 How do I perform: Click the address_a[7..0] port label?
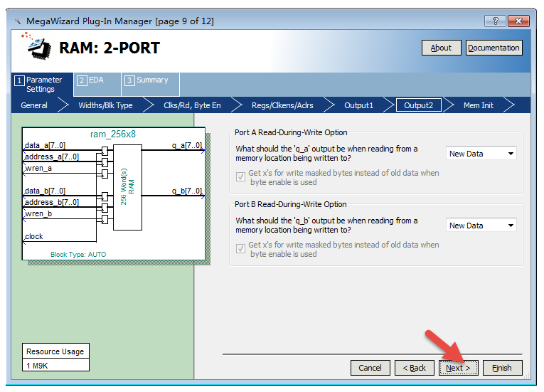pyautogui.click(x=52, y=157)
